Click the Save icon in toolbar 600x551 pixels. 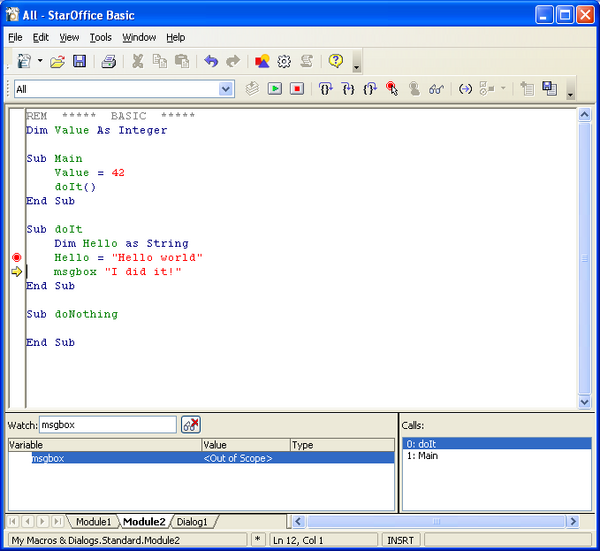pos(79,61)
